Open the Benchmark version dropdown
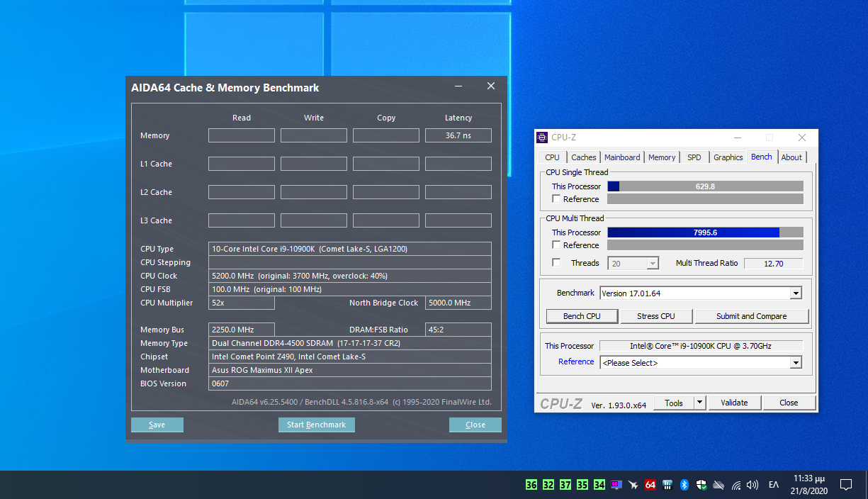 click(x=701, y=293)
